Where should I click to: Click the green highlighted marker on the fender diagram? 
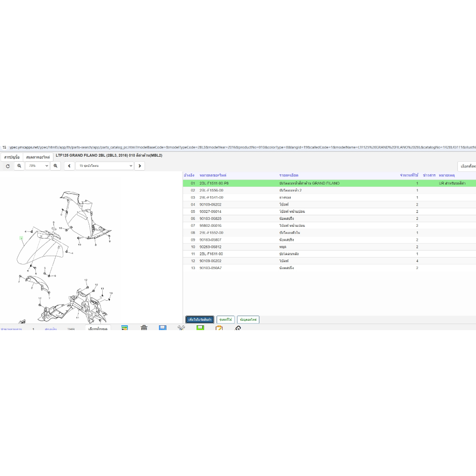click(x=21, y=238)
